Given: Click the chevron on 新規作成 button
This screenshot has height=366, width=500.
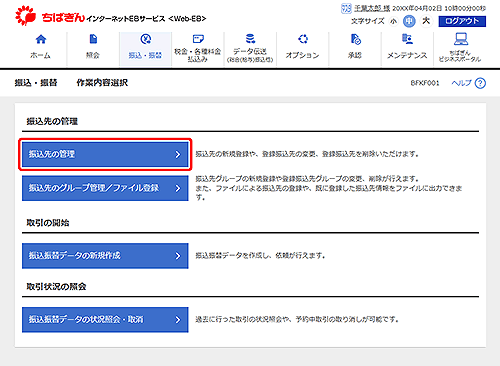Looking at the screenshot, I should tap(178, 256).
